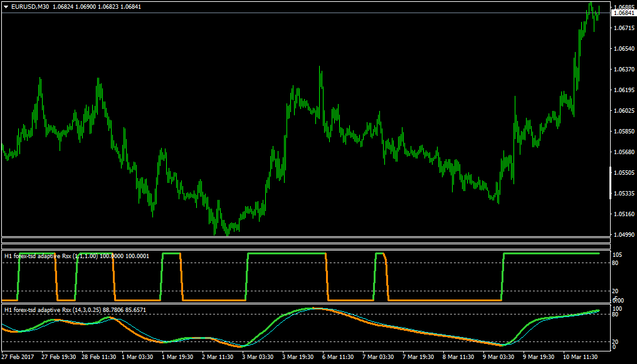637x364 pixels.
Task: Click the 1 Mar 19:30 time label
Action: pyautogui.click(x=177, y=357)
